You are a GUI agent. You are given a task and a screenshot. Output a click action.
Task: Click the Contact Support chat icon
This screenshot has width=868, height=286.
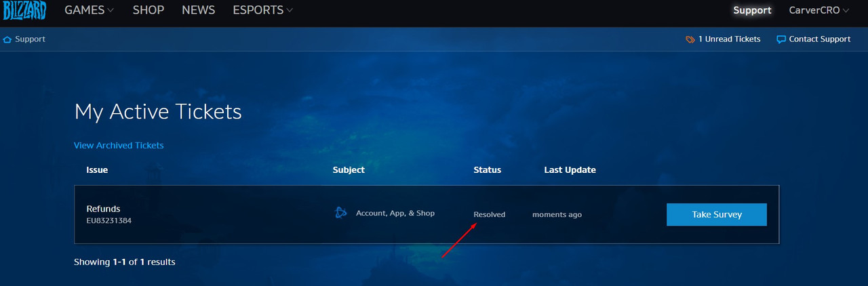(x=781, y=39)
